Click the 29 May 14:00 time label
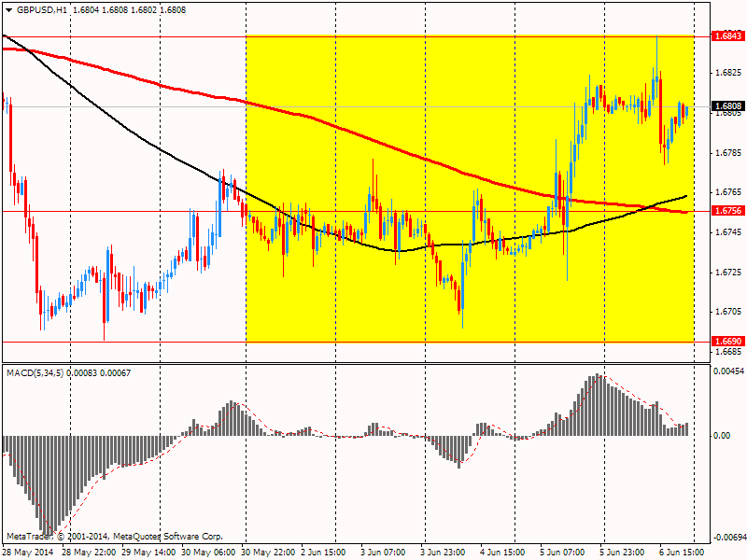The width and height of the screenshot is (747, 560). click(x=148, y=553)
